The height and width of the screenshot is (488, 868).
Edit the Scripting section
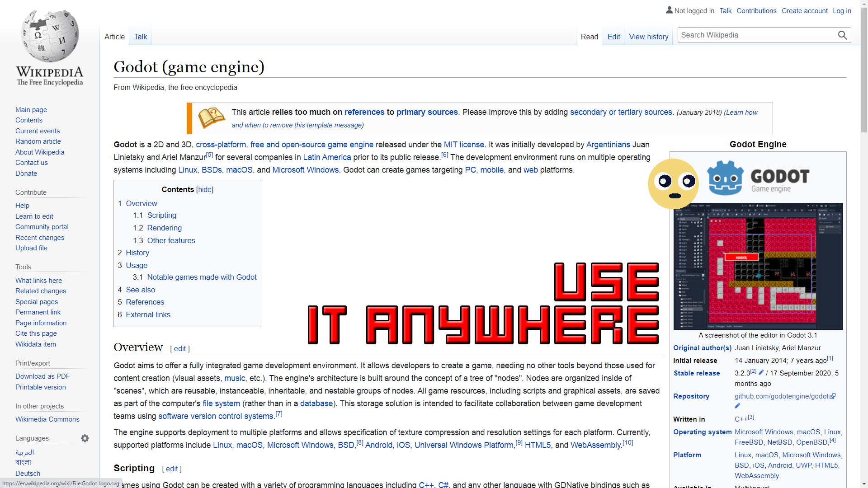[x=172, y=469]
